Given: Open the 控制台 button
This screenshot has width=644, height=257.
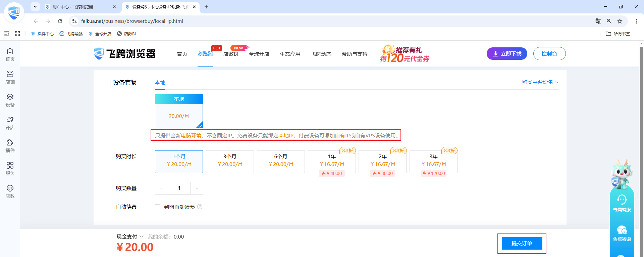Looking at the screenshot, I should pos(549,54).
